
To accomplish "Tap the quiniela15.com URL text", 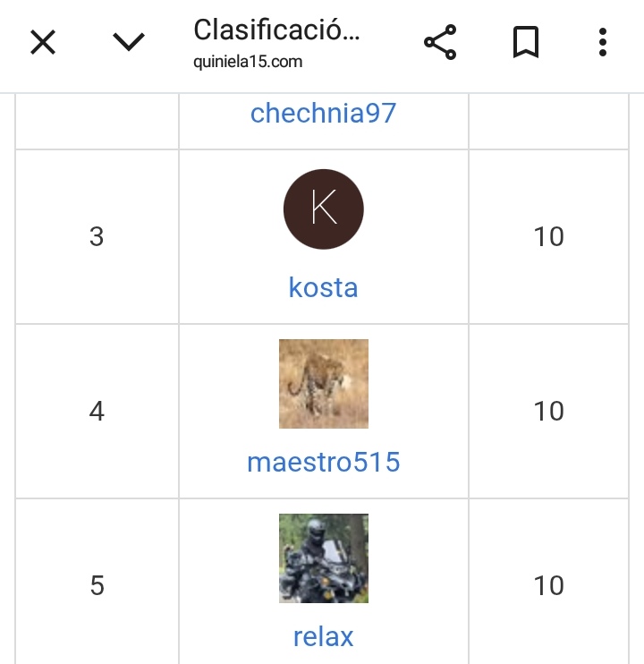I will coord(248,62).
